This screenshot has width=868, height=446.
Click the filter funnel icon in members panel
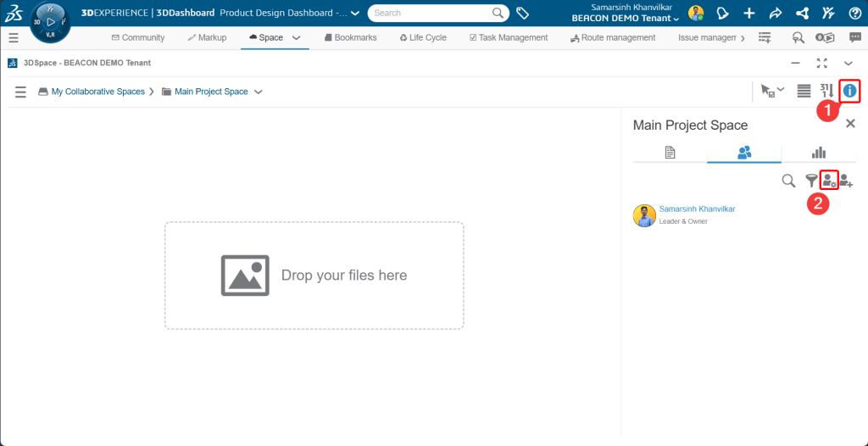pos(811,180)
